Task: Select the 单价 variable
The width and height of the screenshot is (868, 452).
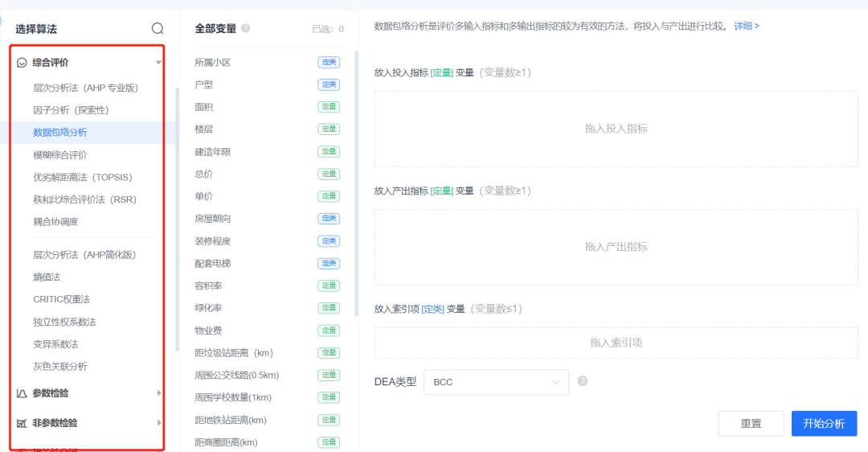Action: [x=203, y=196]
